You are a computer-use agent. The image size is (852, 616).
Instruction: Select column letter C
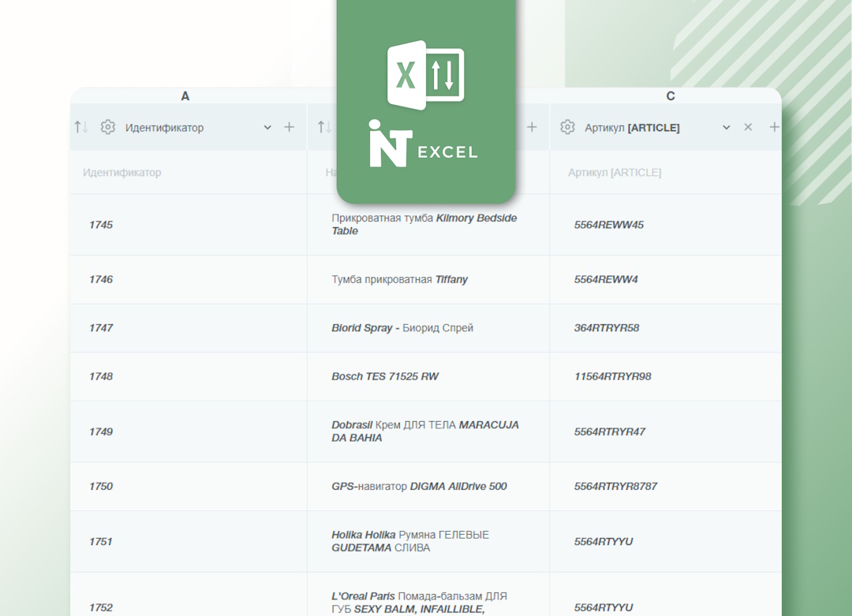pyautogui.click(x=671, y=96)
